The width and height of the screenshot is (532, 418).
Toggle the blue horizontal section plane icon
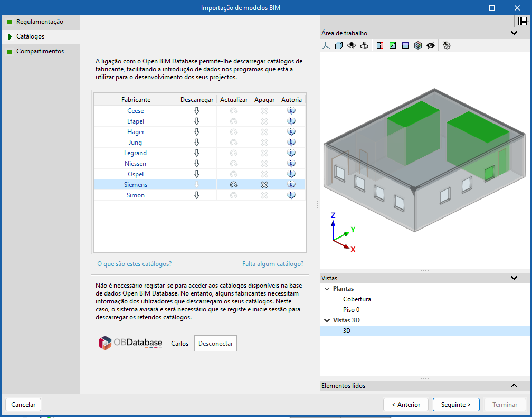click(x=405, y=45)
